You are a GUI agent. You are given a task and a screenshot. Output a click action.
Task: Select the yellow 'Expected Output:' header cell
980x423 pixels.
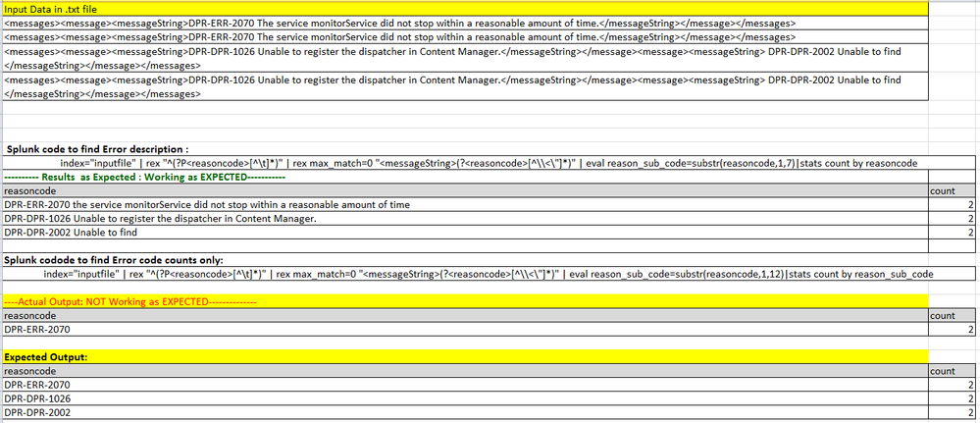click(x=46, y=357)
